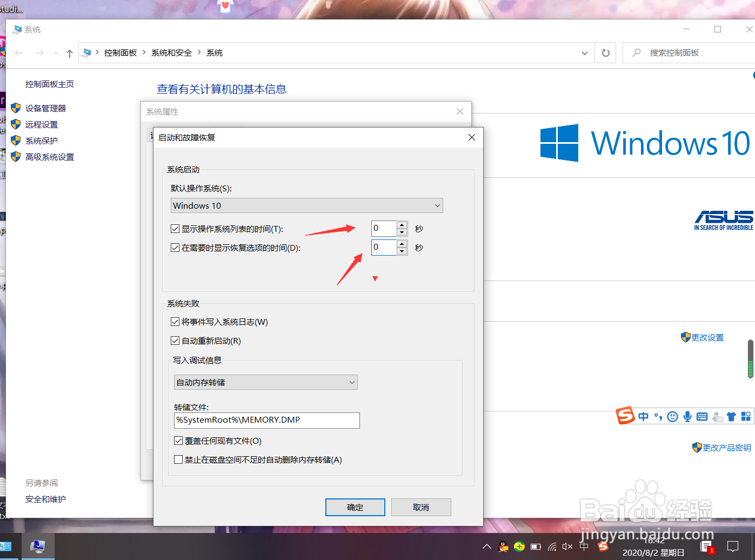The width and height of the screenshot is (755, 560).
Task: Open the 更改设置 link
Action: tap(706, 337)
